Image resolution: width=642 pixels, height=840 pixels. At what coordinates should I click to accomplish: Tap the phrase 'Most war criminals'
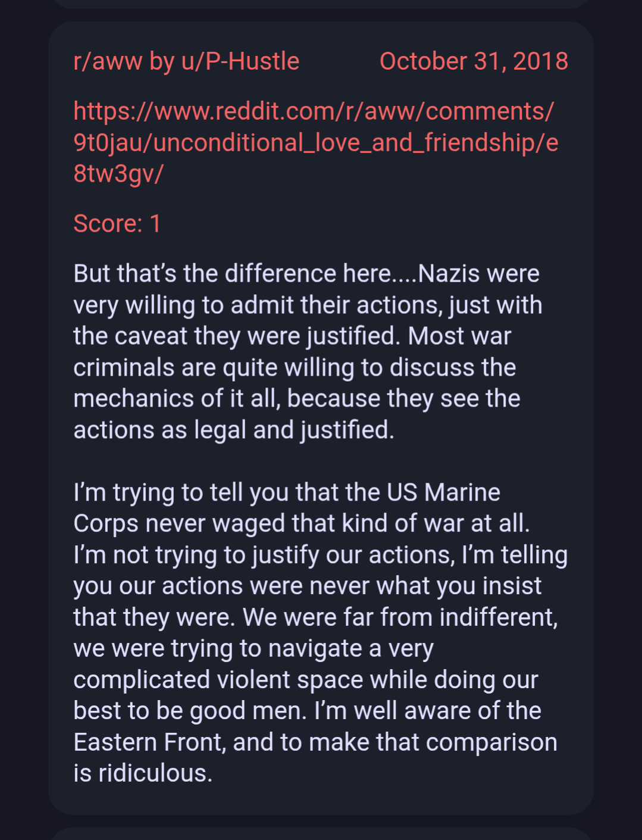point(459,336)
